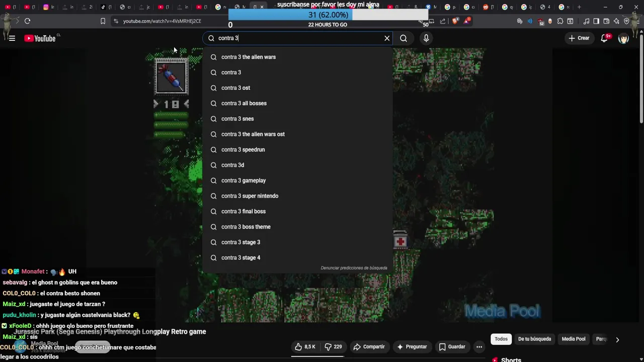Select suggestion 'contra 3d'
This screenshot has height=362, width=644.
coord(297,165)
